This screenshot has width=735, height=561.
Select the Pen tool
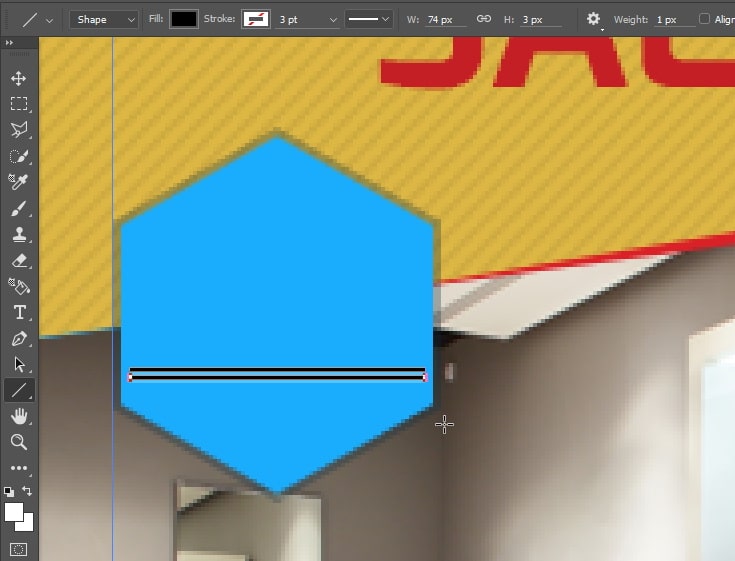(19, 338)
